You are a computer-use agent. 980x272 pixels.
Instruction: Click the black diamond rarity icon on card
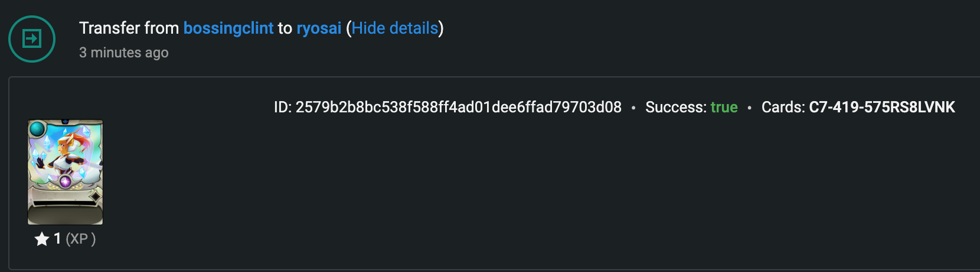pyautogui.click(x=94, y=196)
